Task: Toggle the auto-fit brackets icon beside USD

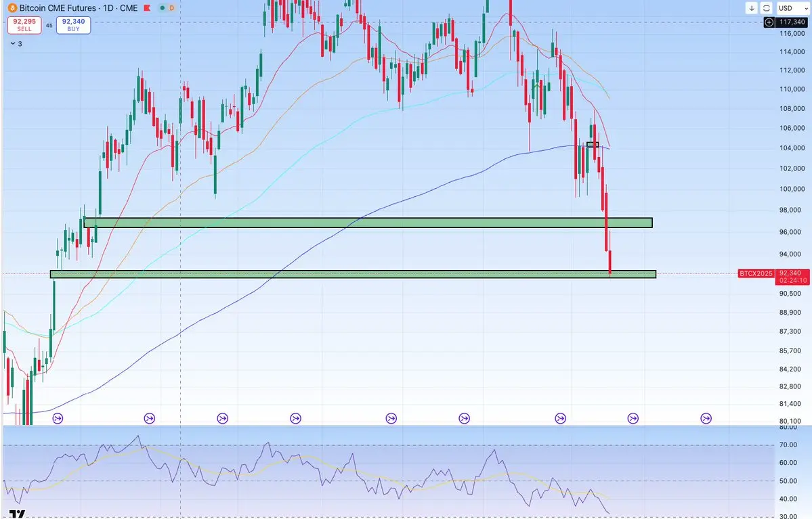Action: coord(767,7)
